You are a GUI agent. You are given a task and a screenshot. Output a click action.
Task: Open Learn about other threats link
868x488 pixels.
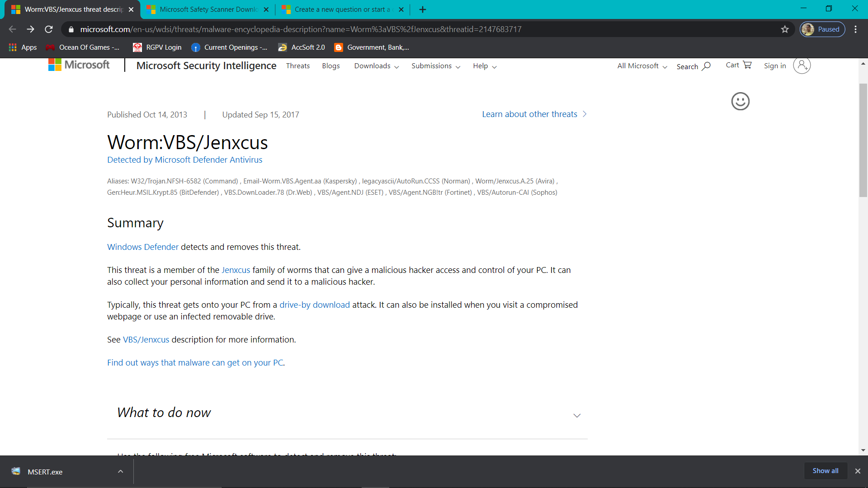(x=534, y=114)
